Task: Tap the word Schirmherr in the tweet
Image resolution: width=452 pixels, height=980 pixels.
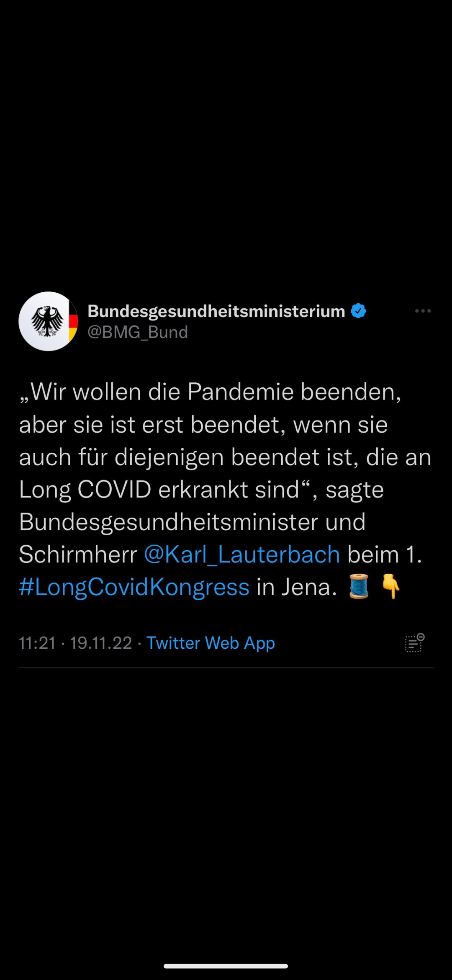Action: (x=78, y=554)
